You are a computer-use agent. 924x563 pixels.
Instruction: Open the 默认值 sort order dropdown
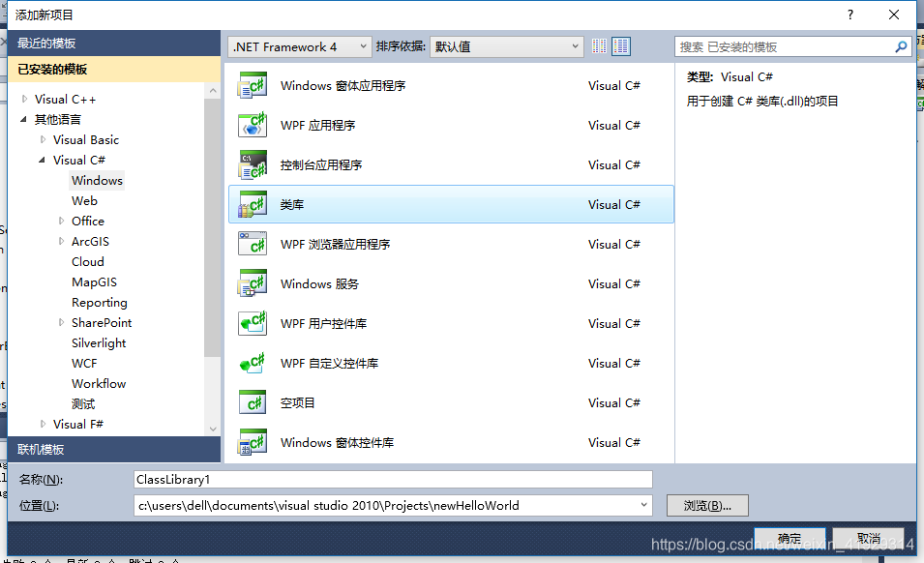[x=507, y=46]
